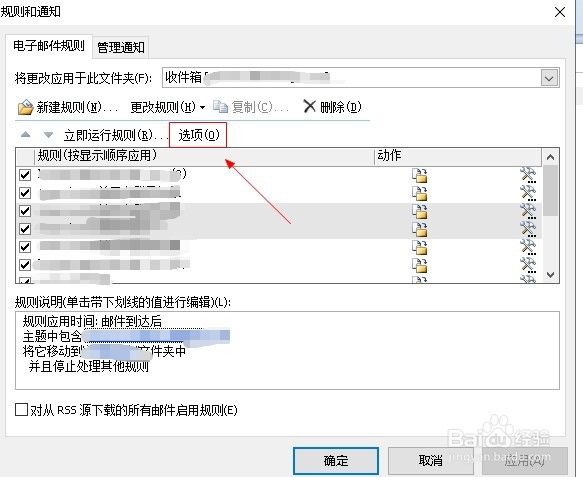
Task: Click move-to-folder action icon in fourth rule row
Action: click(420, 229)
